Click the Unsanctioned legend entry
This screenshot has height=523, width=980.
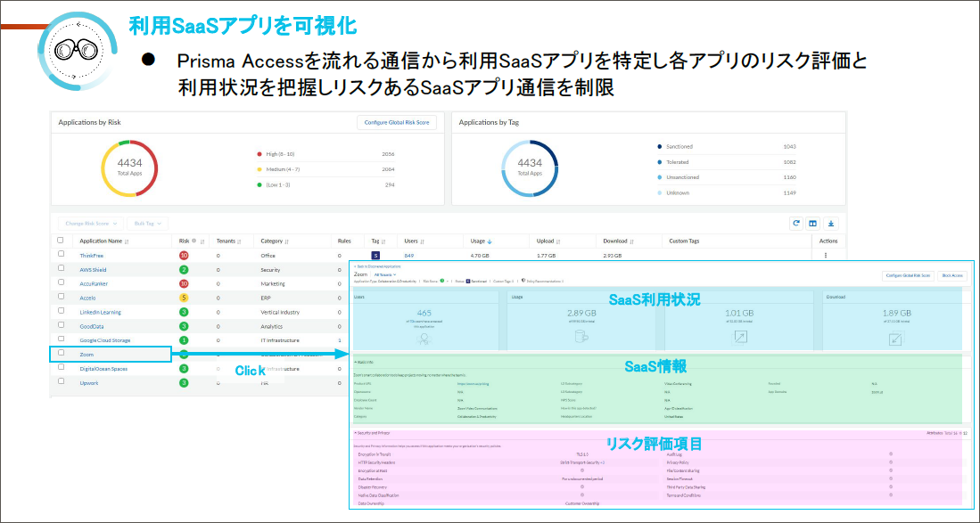(x=682, y=177)
